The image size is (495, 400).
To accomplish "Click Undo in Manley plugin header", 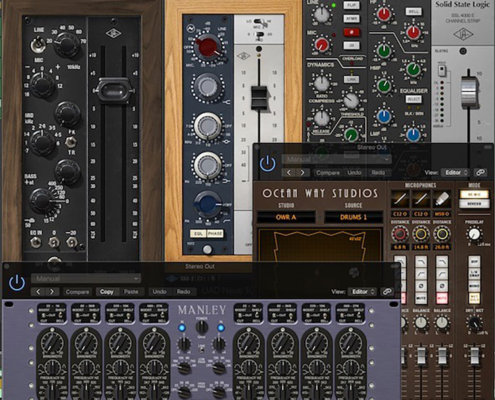I will (159, 292).
